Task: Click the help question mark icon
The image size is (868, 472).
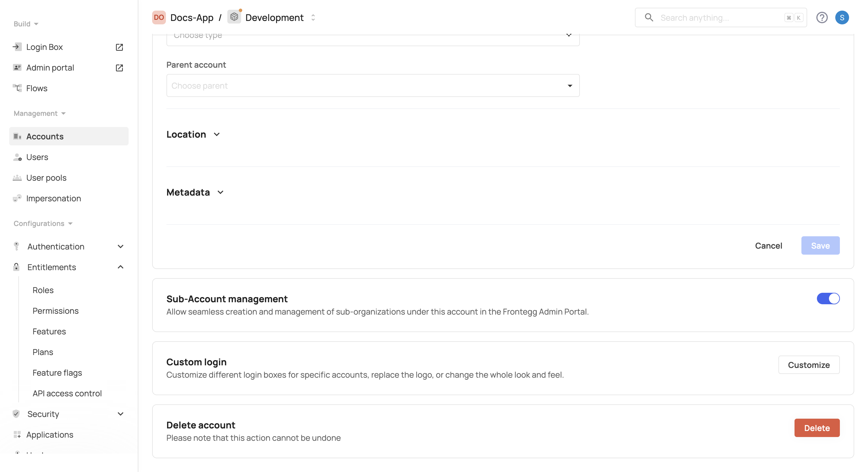Action: coord(821,17)
